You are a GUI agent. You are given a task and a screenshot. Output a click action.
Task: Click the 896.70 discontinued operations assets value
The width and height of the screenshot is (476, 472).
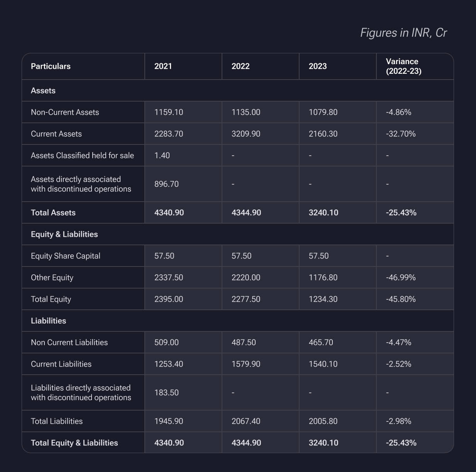click(166, 184)
